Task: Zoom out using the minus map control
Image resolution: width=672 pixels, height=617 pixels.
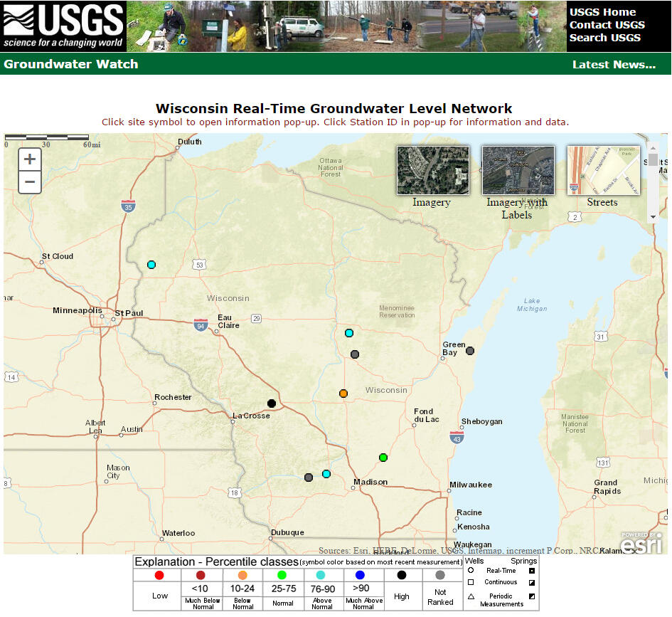Action: [x=29, y=182]
